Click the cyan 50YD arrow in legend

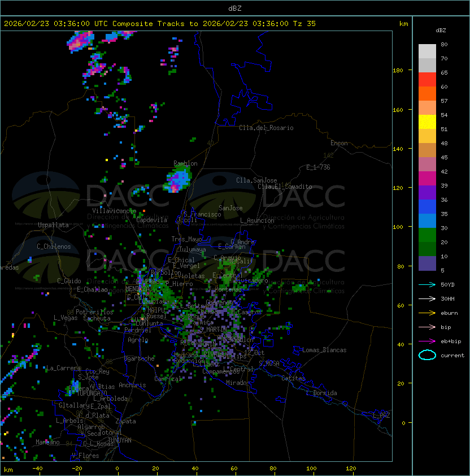point(427,284)
